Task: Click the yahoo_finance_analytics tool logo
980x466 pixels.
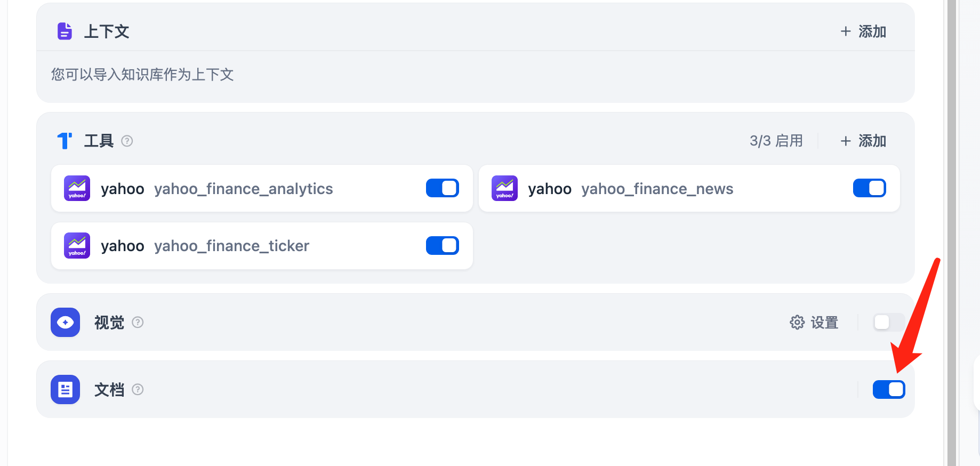Action: (77, 188)
